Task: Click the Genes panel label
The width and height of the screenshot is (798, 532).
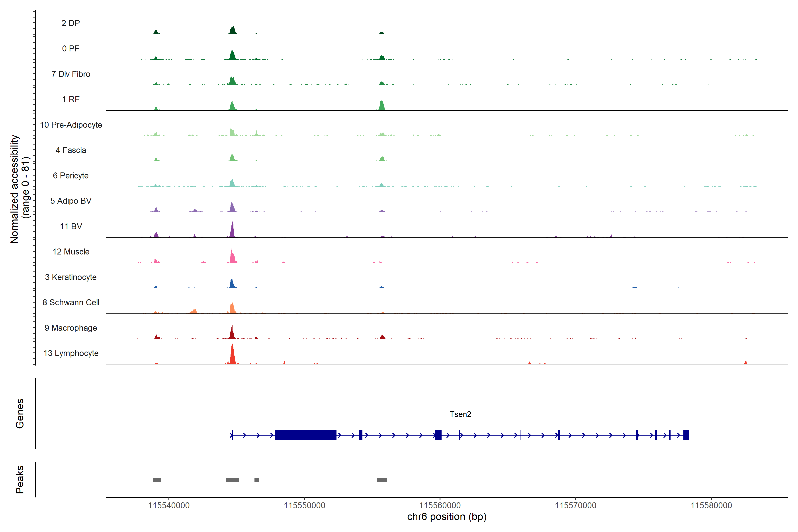Action: coord(20,413)
